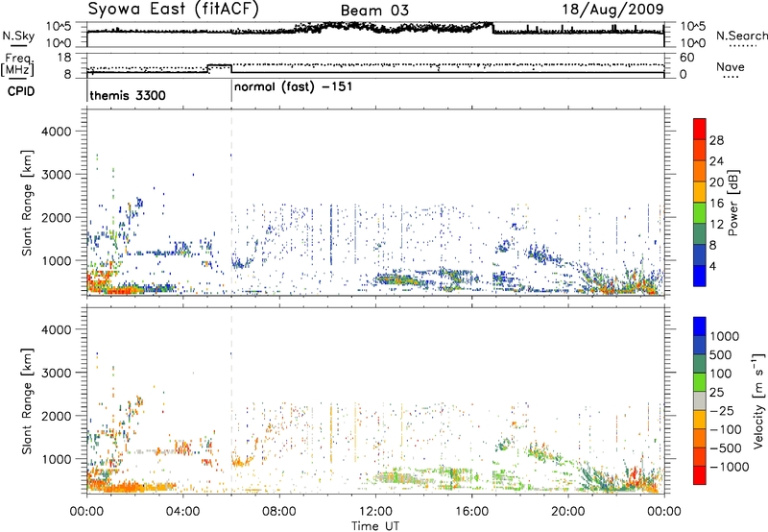Click the date '18/Aug/2009'
Viewport: 768px width, 532px height.
coord(612,10)
